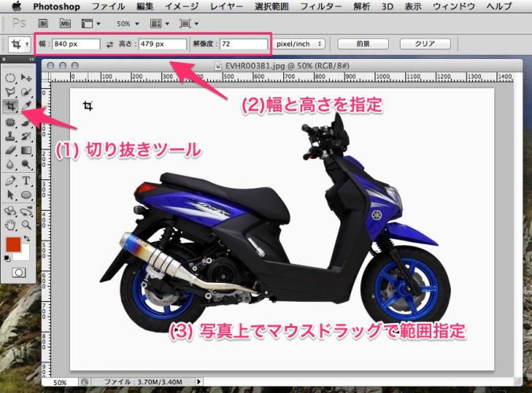Viewport: 532px width, 393px height.
Task: Select the Path Selection tool
Action: pos(10,195)
